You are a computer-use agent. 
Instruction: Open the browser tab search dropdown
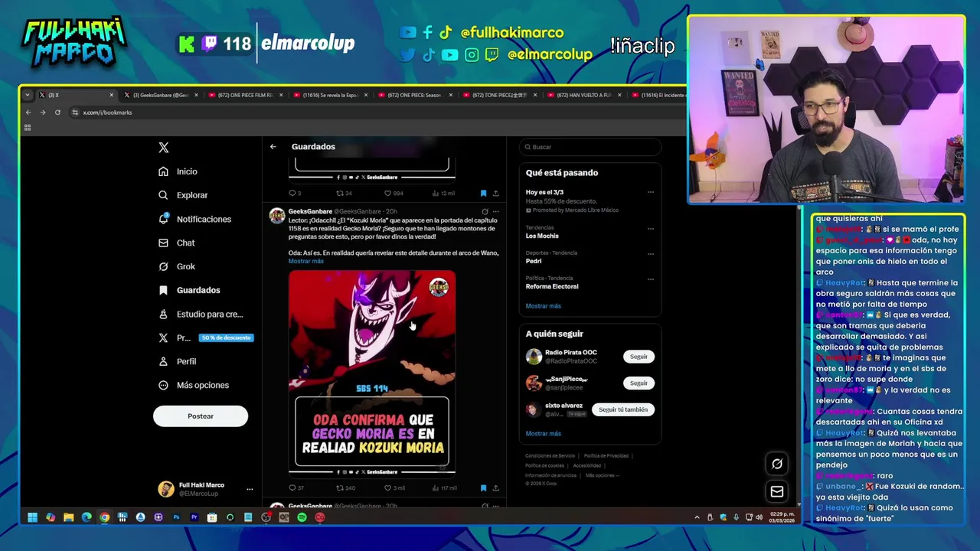(28, 95)
